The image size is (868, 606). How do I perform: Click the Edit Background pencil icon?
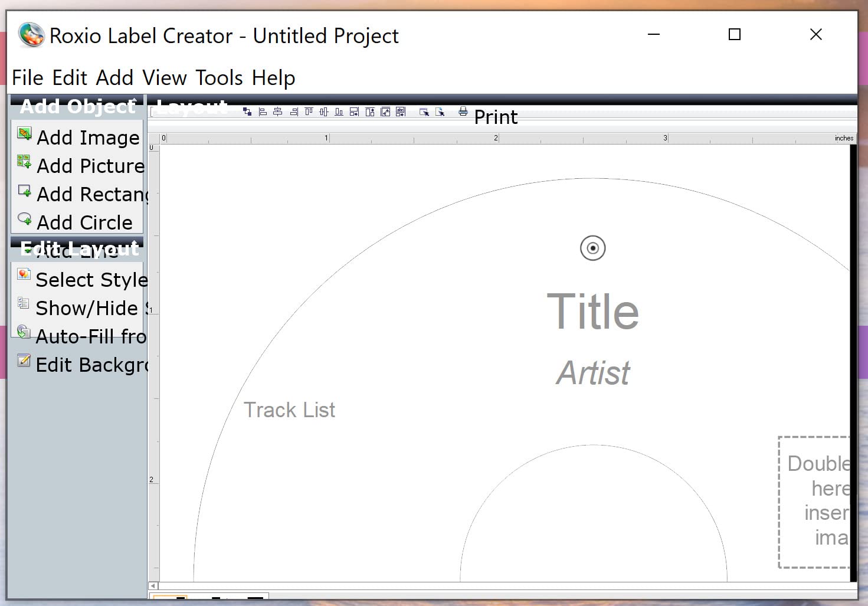click(24, 360)
